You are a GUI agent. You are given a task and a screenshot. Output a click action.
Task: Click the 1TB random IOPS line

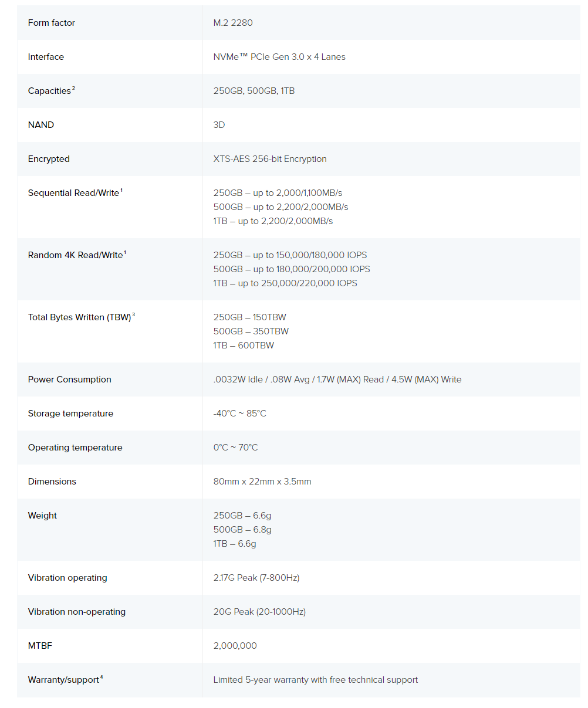[285, 283]
